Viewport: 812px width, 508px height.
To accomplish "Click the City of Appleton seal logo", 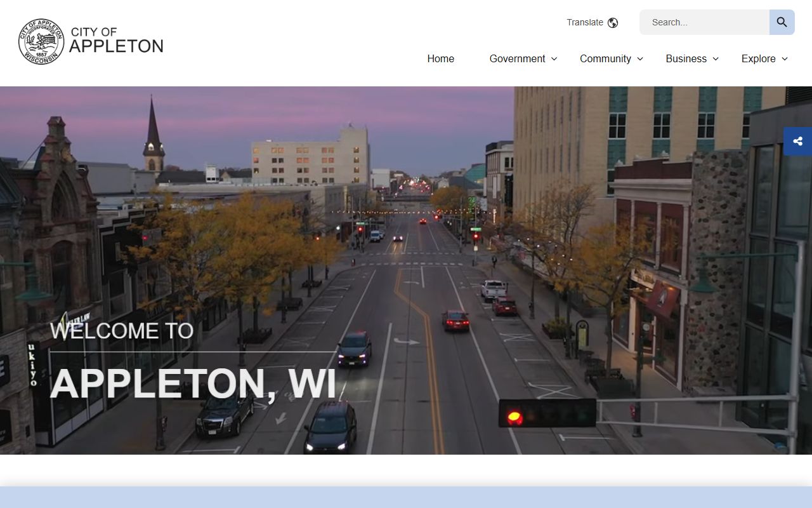I will point(41,41).
